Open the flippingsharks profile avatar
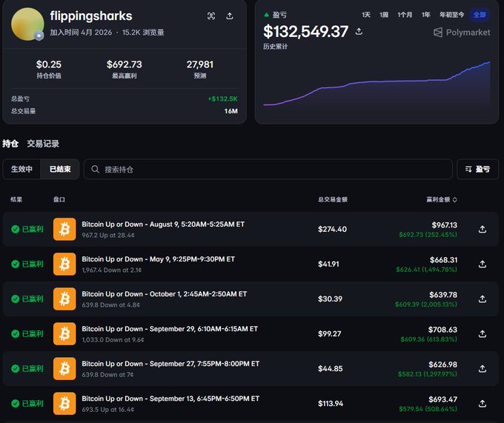Screen dimensions: 504x423 coord(27,24)
